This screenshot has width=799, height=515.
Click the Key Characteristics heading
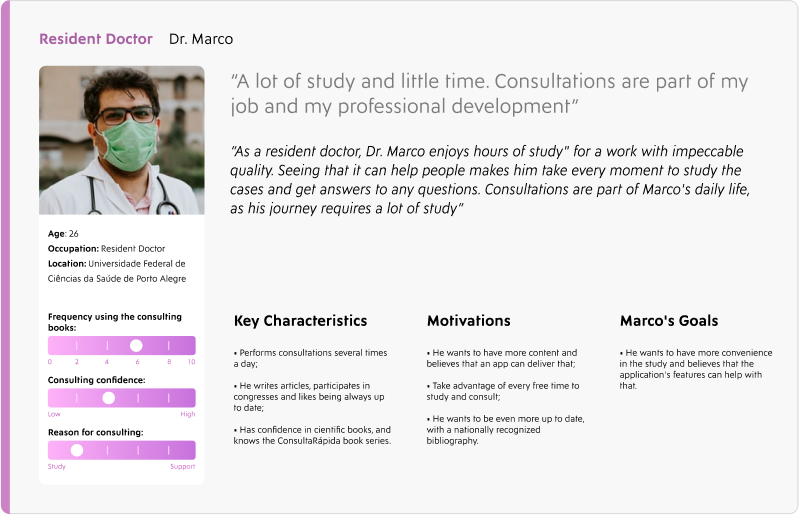click(x=300, y=321)
